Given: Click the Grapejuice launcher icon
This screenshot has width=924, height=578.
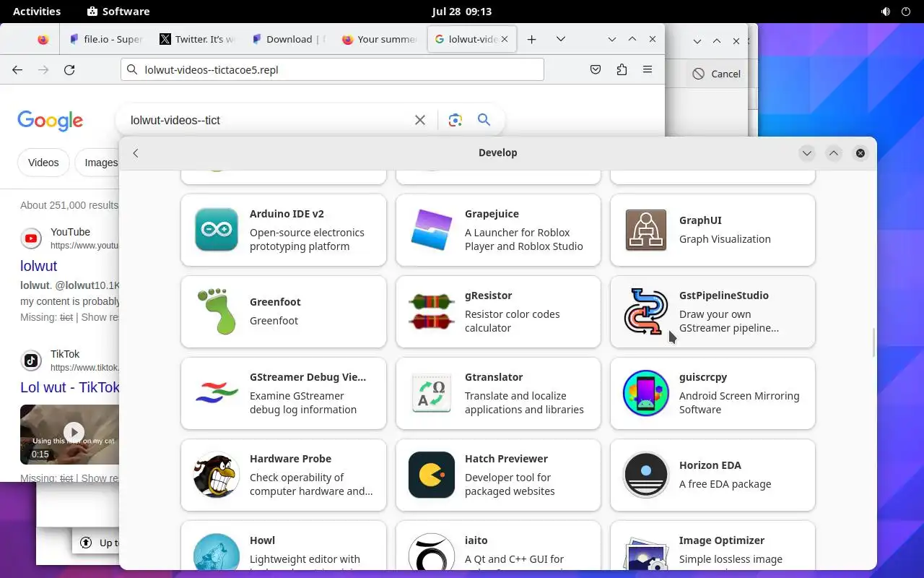Looking at the screenshot, I should pyautogui.click(x=432, y=230).
